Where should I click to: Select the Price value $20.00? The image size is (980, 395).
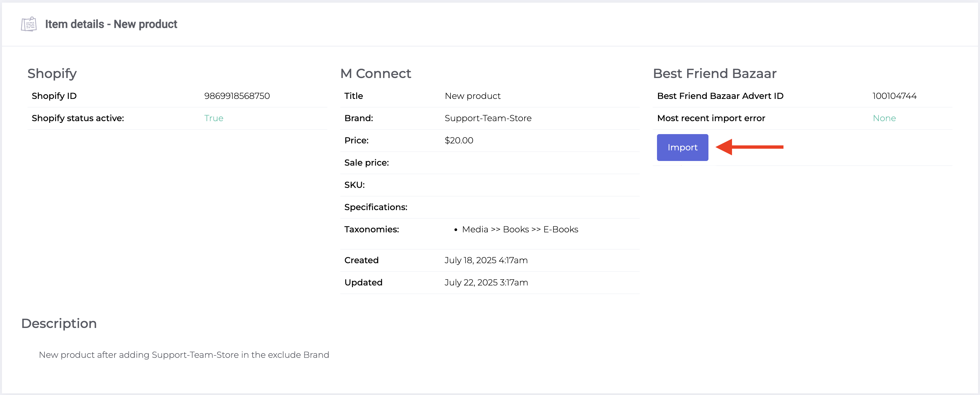[459, 140]
